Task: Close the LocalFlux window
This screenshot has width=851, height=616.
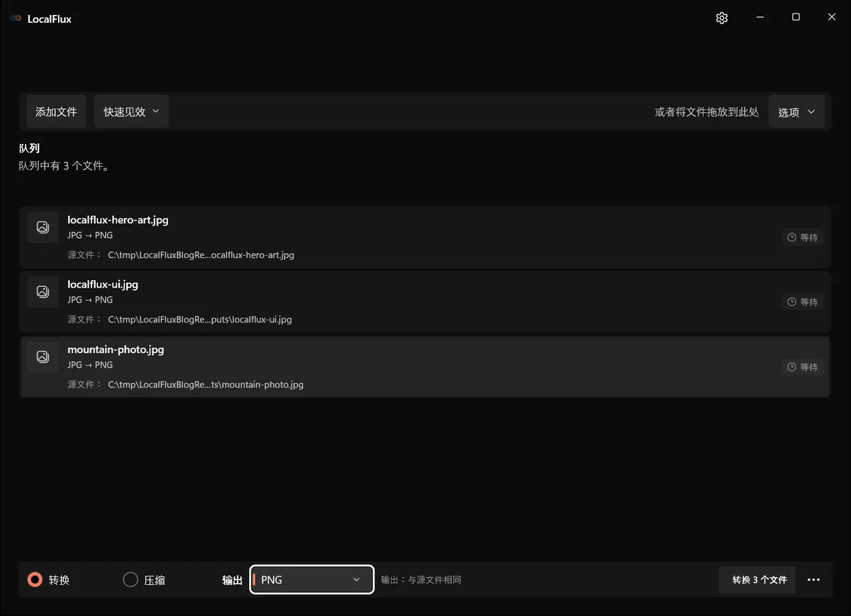Action: click(832, 18)
